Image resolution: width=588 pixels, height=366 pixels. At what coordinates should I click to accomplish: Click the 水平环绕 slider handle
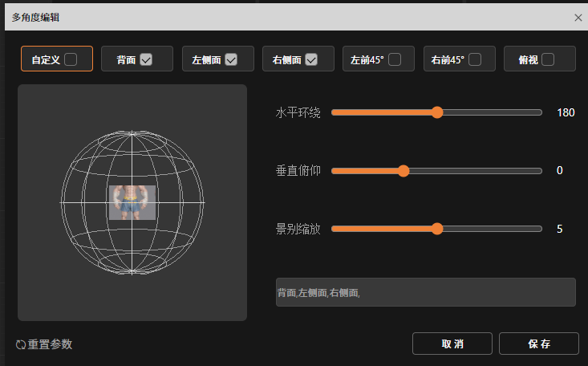point(437,112)
